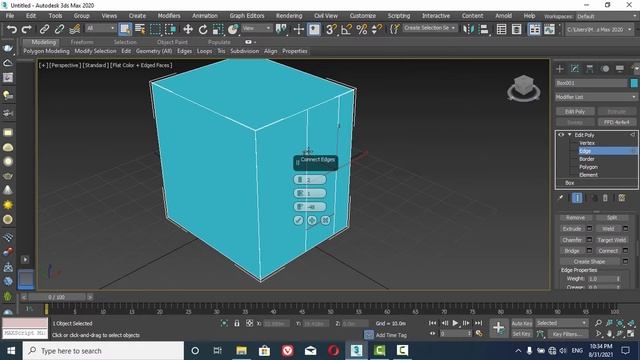Confirm Connect Edges with OK checkmark
Screen dimensions: 640x360
click(x=298, y=220)
